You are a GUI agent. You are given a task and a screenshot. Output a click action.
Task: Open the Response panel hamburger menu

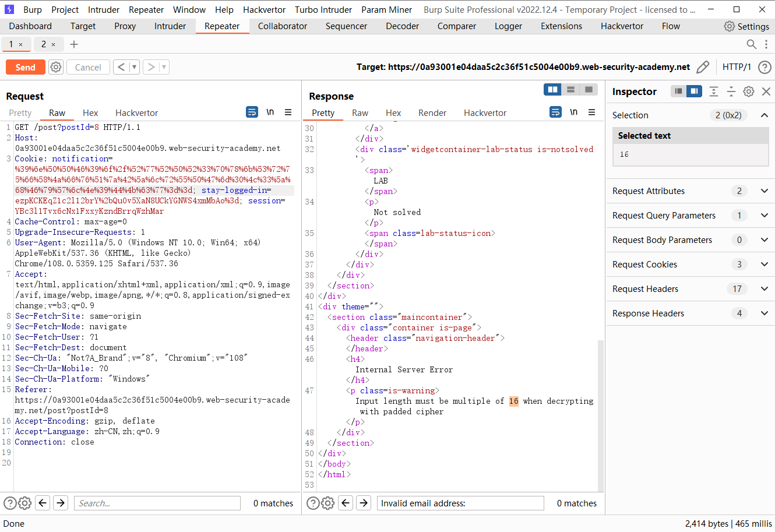[591, 112]
